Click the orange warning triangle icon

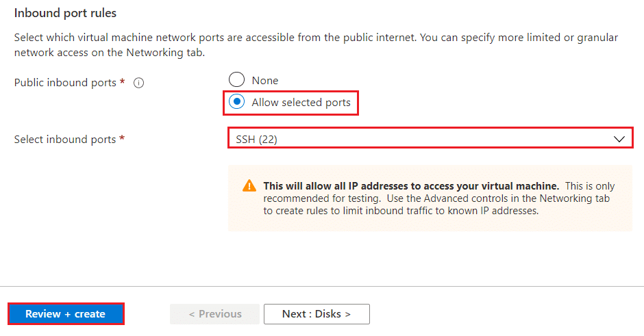(249, 186)
